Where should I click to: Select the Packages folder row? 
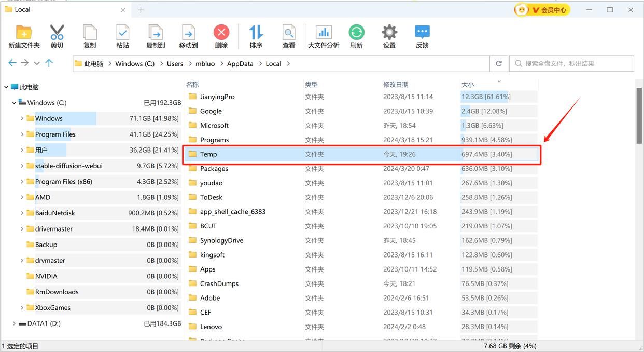[x=361, y=169]
